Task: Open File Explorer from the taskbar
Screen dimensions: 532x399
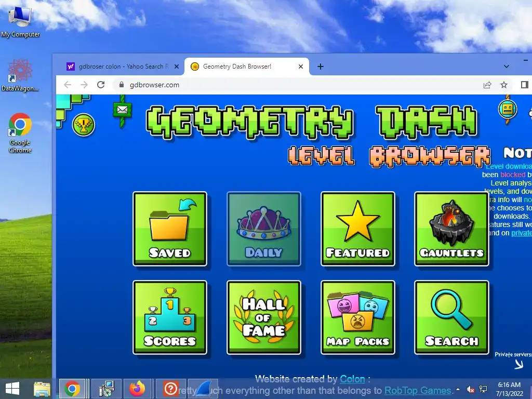Action: click(x=42, y=389)
